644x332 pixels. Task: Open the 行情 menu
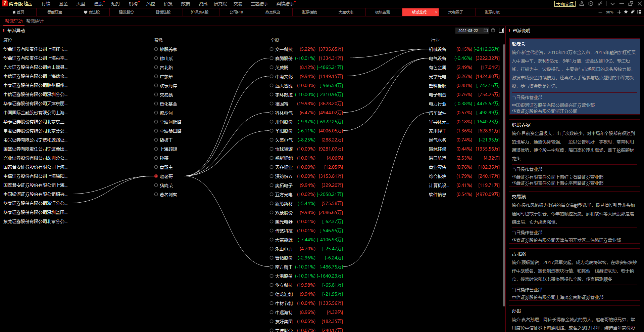click(46, 4)
